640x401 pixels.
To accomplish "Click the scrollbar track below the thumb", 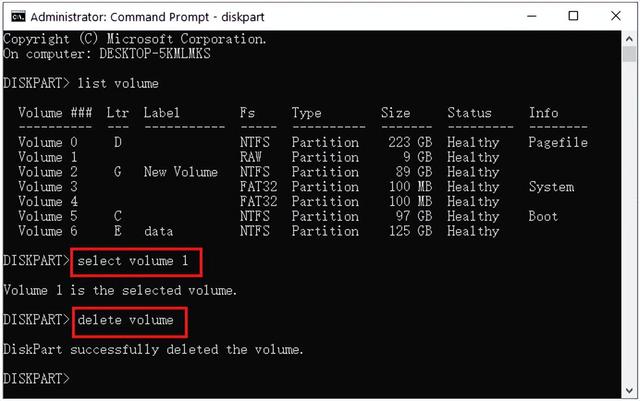I will click(629, 223).
